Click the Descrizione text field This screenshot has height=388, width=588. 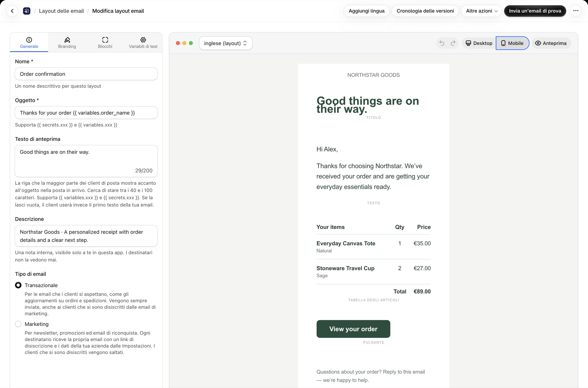point(86,236)
